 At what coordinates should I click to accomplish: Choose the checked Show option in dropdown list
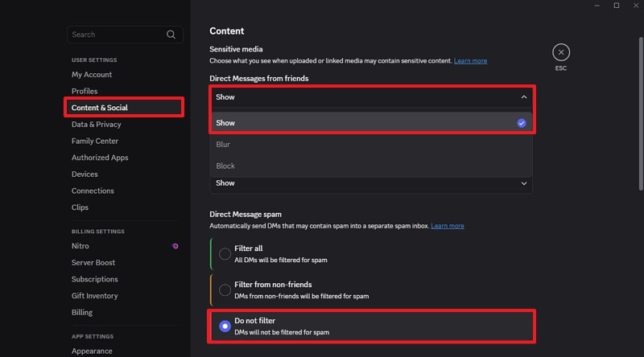pos(371,123)
